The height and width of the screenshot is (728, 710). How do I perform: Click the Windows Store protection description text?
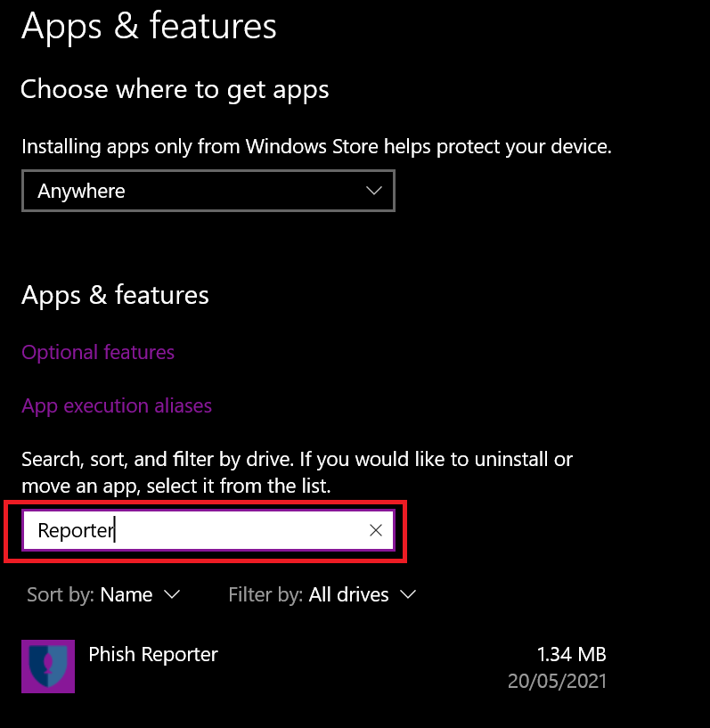pos(316,147)
